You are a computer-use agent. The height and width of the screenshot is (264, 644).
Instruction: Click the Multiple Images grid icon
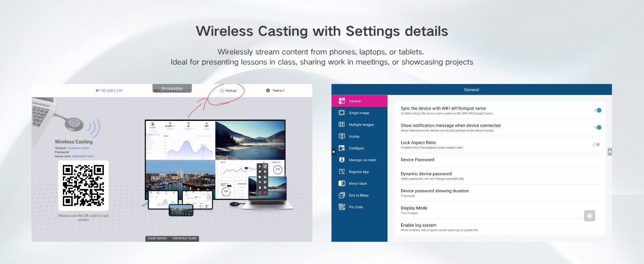(342, 125)
